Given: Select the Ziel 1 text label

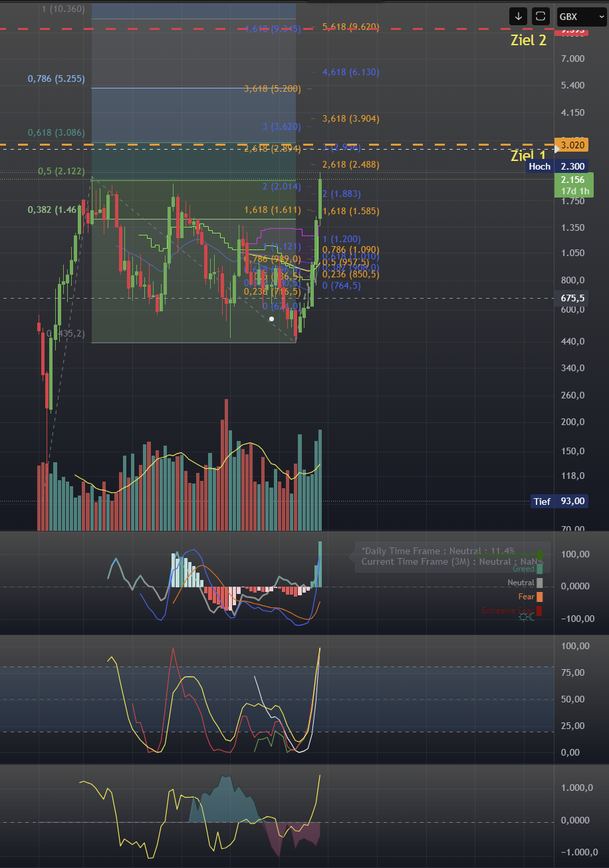Looking at the screenshot, I should 529,156.
